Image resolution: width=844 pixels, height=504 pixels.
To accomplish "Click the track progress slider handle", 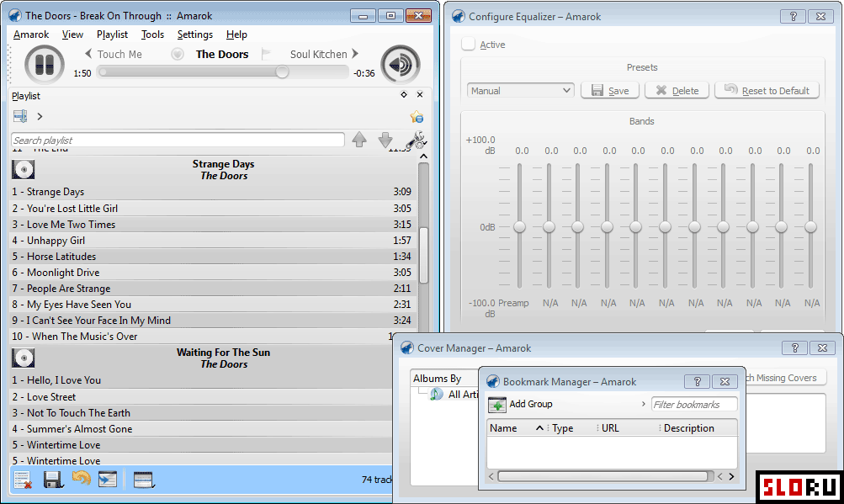I will [282, 72].
